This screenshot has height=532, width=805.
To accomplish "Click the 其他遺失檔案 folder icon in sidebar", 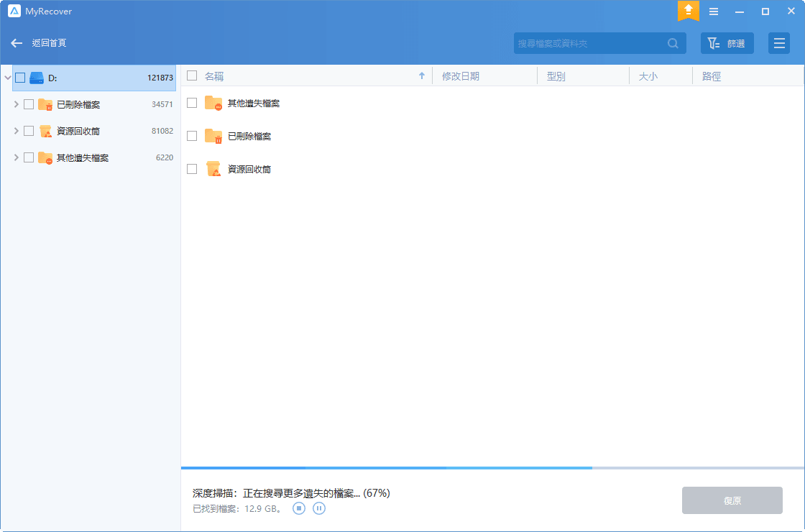I will pyautogui.click(x=46, y=158).
